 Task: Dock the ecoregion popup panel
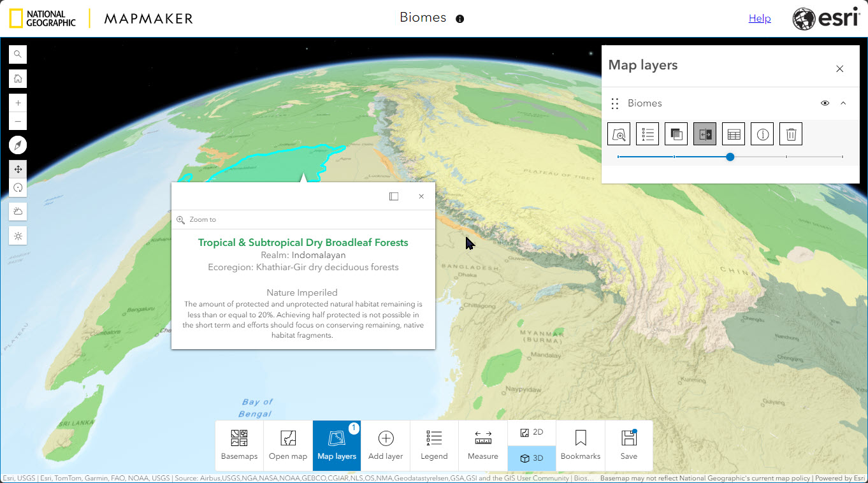coord(394,196)
